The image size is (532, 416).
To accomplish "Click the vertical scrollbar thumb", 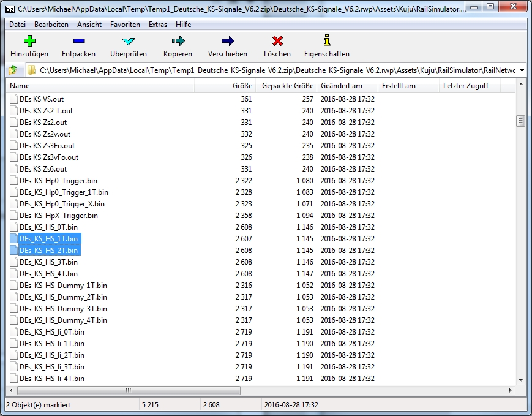I will coord(520,121).
